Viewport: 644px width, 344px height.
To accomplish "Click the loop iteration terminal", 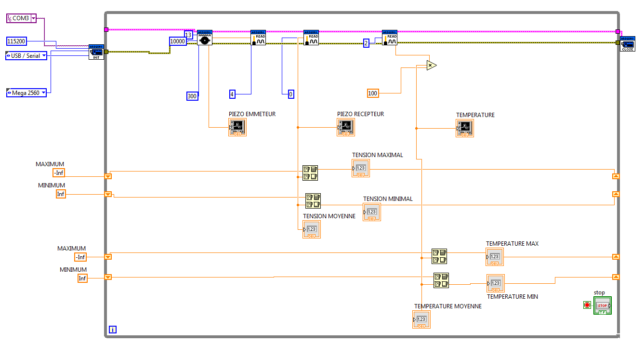I will tap(112, 330).
